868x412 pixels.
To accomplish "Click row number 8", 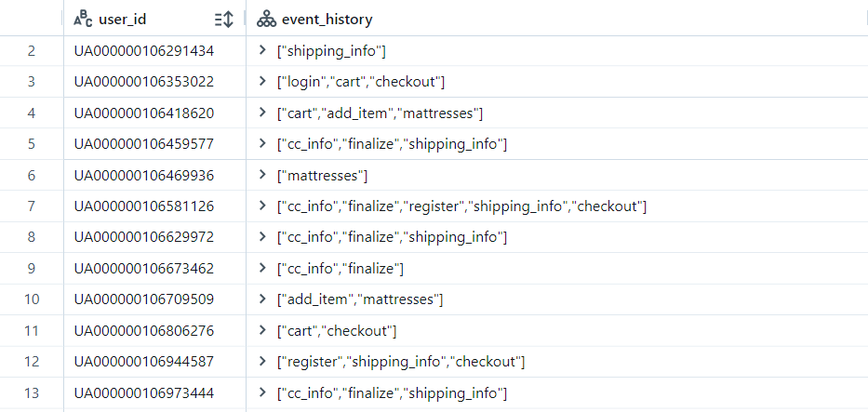I will point(31,237).
